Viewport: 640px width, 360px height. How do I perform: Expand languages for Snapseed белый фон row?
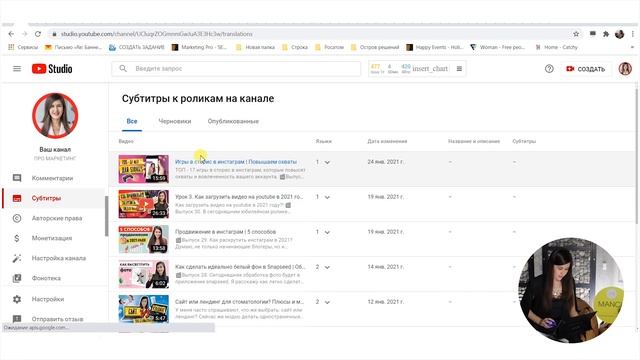tap(327, 267)
